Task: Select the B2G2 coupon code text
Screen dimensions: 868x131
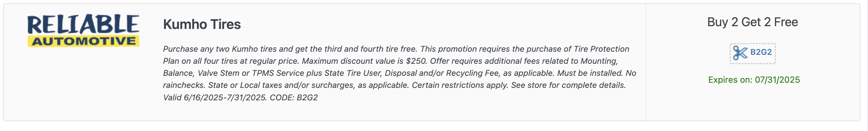Action: click(x=761, y=52)
